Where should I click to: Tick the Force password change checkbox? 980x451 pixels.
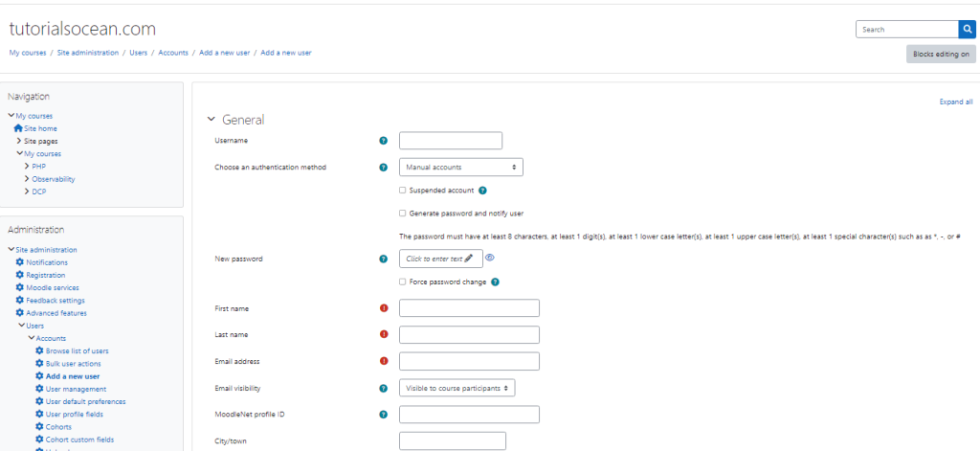pyautogui.click(x=403, y=282)
